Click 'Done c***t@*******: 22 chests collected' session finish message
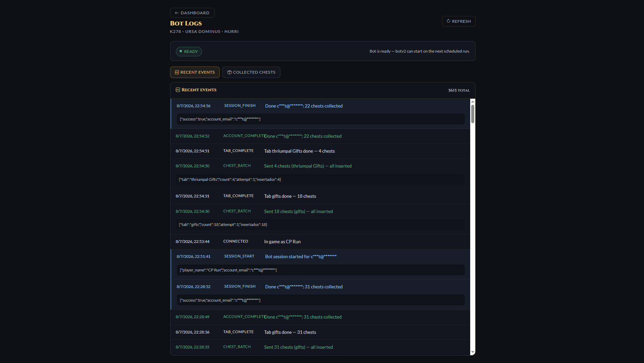The width and height of the screenshot is (644, 363). click(304, 106)
